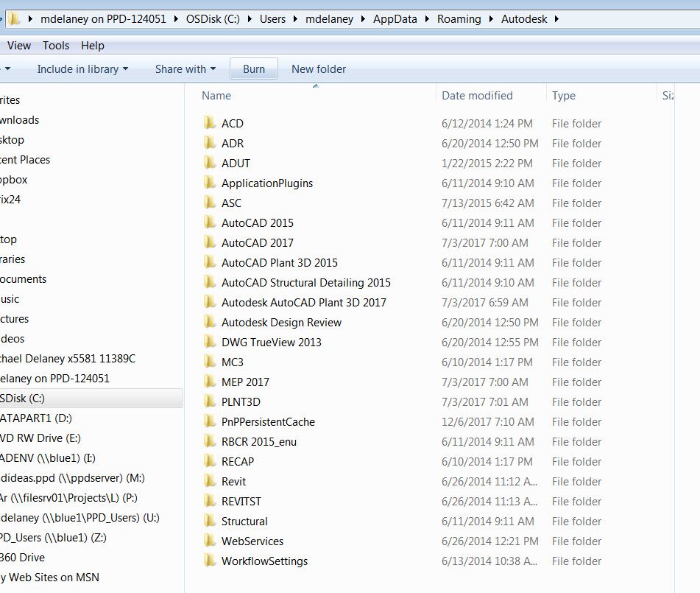Image resolution: width=700 pixels, height=593 pixels.
Task: Select DATAPART1 (D:) in navigation pane
Action: point(36,418)
